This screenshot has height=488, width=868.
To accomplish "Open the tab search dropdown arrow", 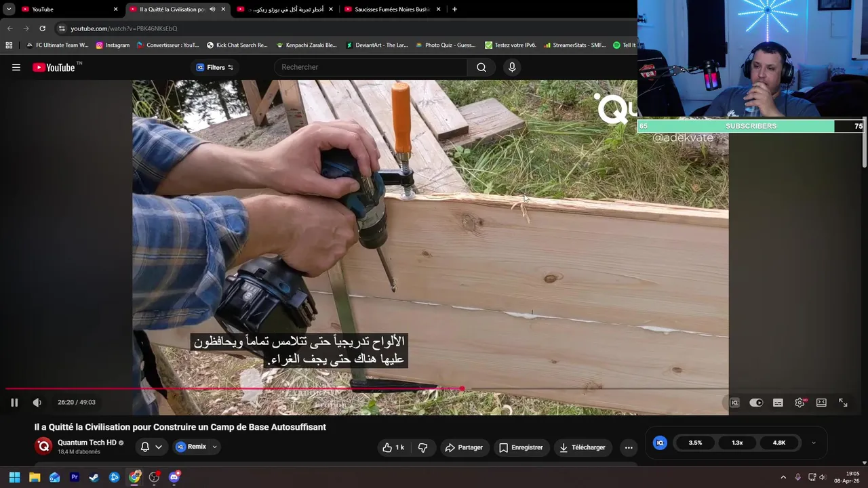I will pyautogui.click(x=9, y=9).
